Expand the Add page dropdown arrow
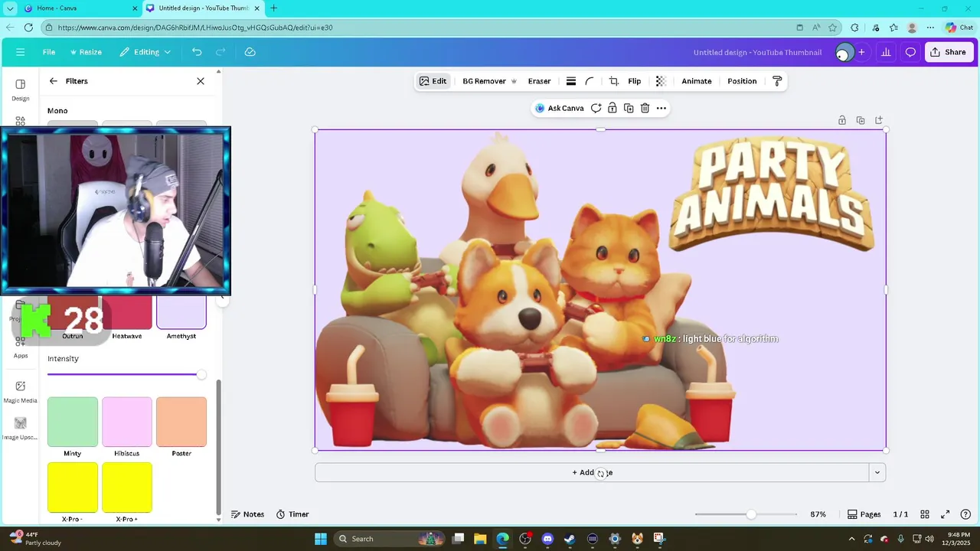 (877, 472)
